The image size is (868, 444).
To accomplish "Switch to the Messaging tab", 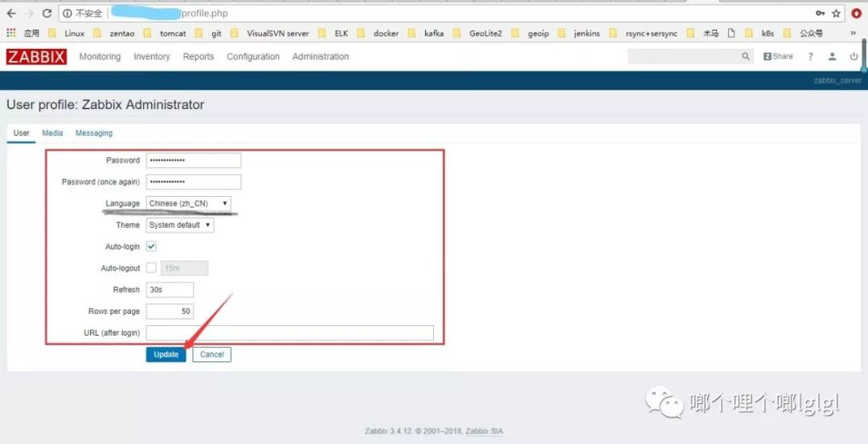I will click(x=93, y=133).
